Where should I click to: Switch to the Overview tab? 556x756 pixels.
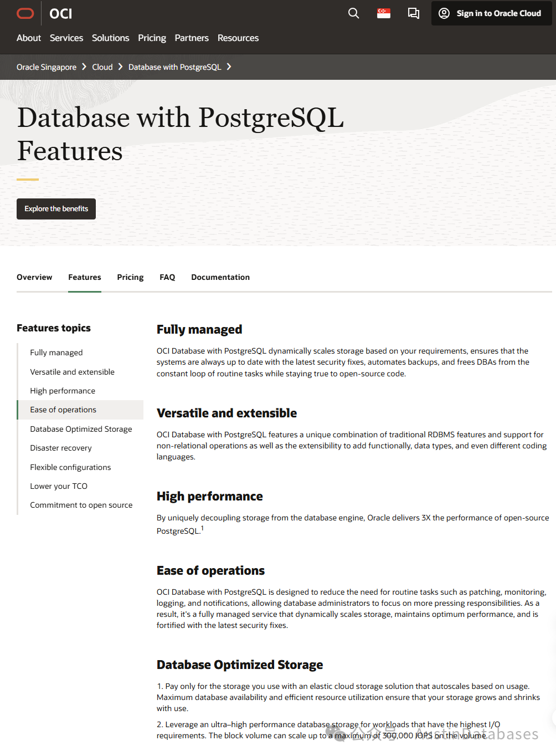pos(34,277)
